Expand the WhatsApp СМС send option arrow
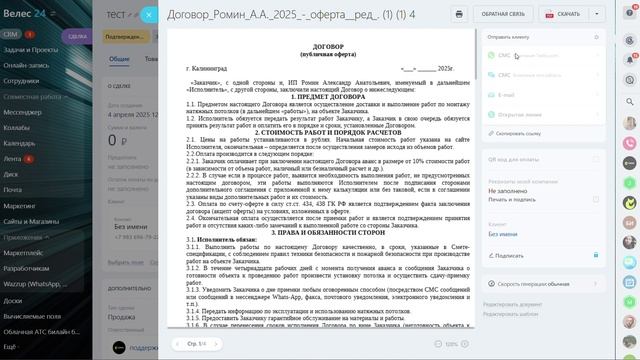This screenshot has height=360, width=640. point(598,55)
